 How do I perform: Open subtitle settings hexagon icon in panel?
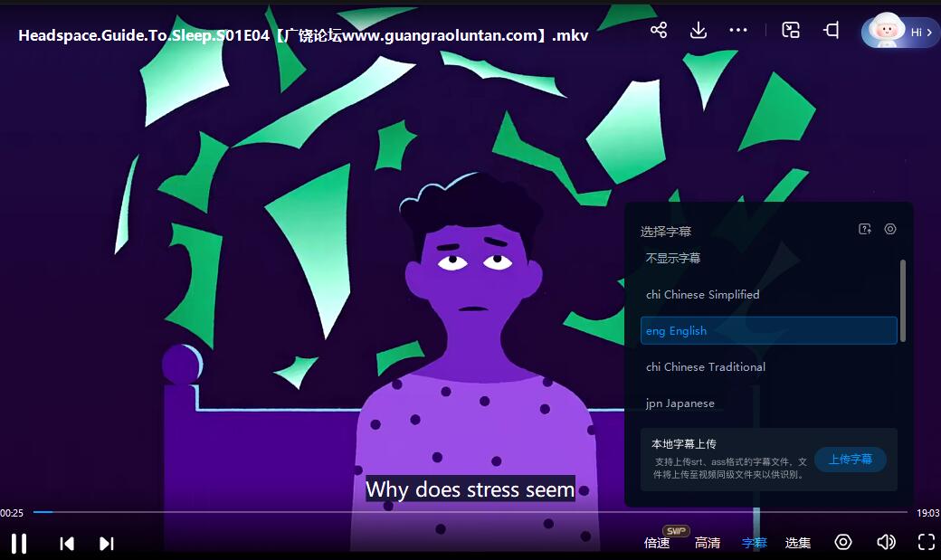coord(890,229)
